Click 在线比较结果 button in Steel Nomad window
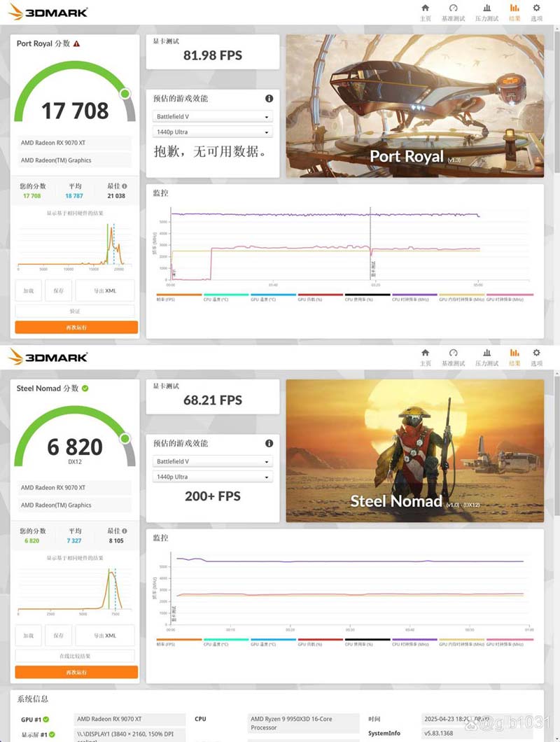 (x=75, y=656)
